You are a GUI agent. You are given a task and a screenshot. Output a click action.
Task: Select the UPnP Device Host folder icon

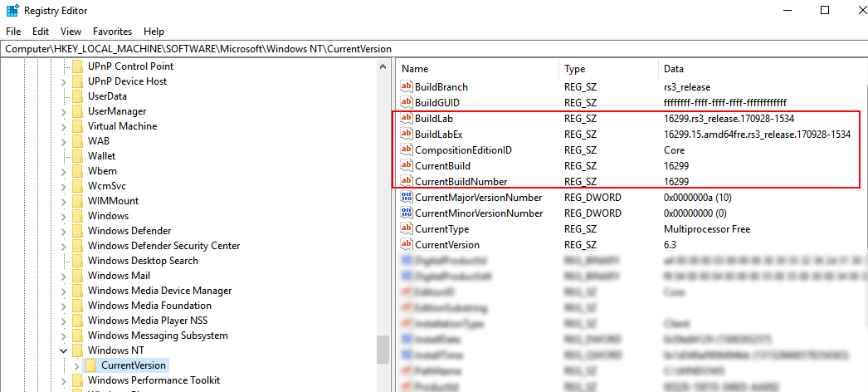tap(77, 81)
